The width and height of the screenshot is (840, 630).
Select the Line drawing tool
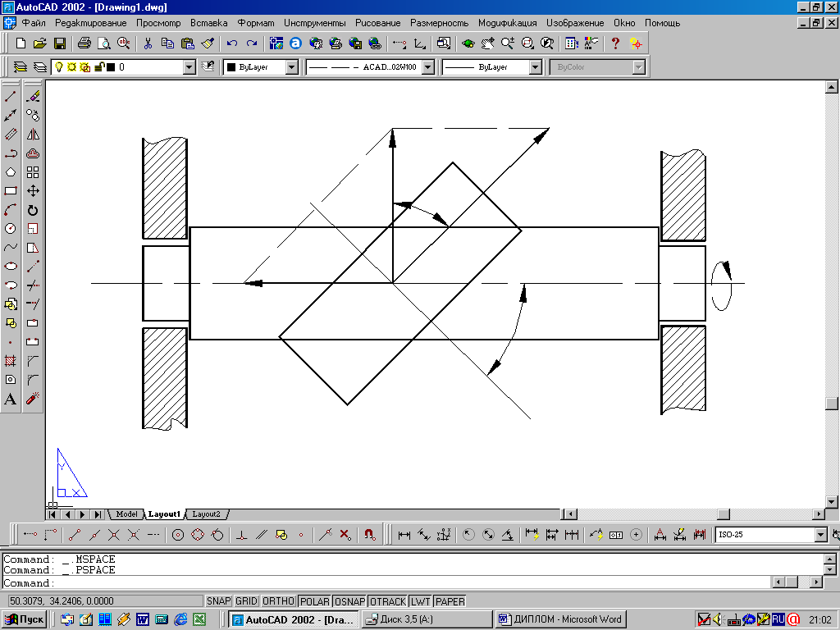(x=10, y=97)
